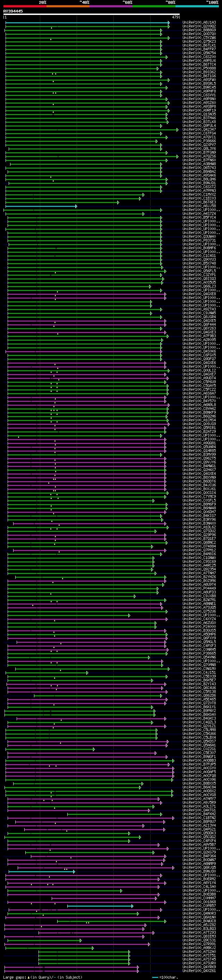222x980 pixels.
Task: Click the UniRef100_O65743 entry
Action: [199, 168]
